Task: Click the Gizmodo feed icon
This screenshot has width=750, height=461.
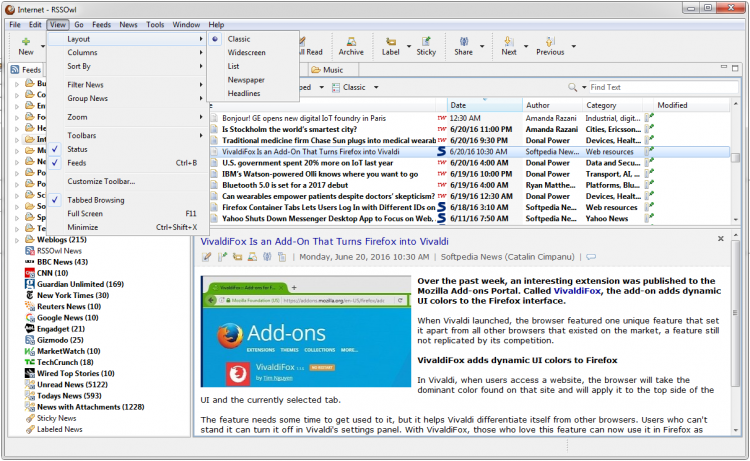Action: (x=30, y=340)
